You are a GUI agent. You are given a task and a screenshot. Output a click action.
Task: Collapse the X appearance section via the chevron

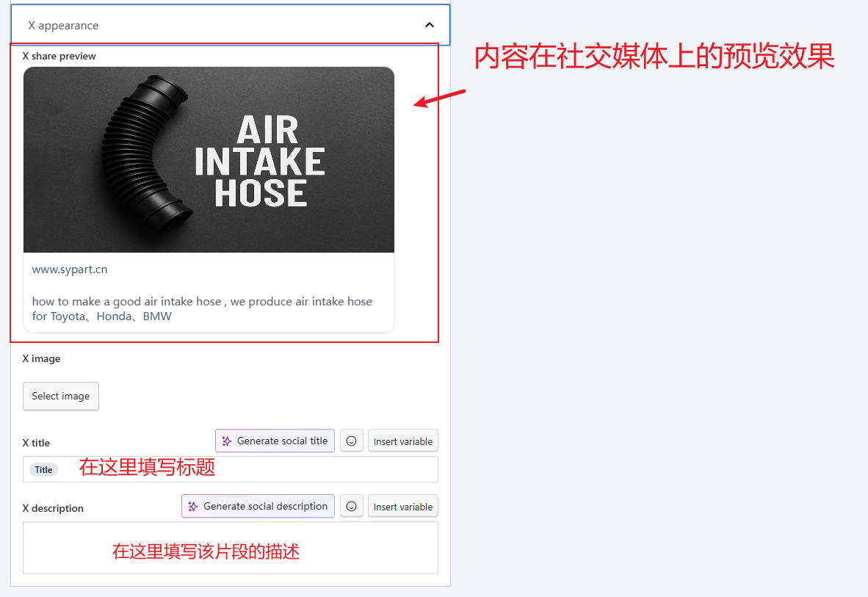(x=430, y=24)
